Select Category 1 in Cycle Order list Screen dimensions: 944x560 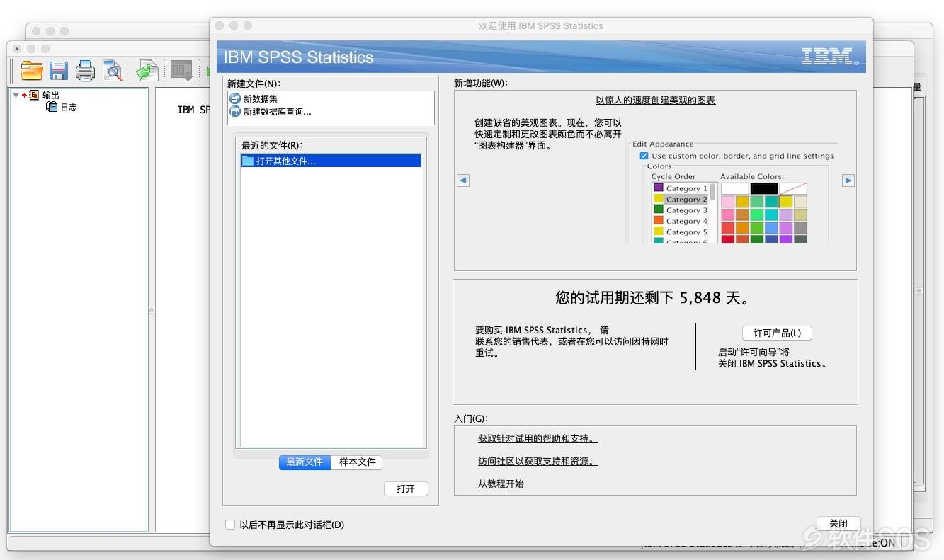[681, 188]
